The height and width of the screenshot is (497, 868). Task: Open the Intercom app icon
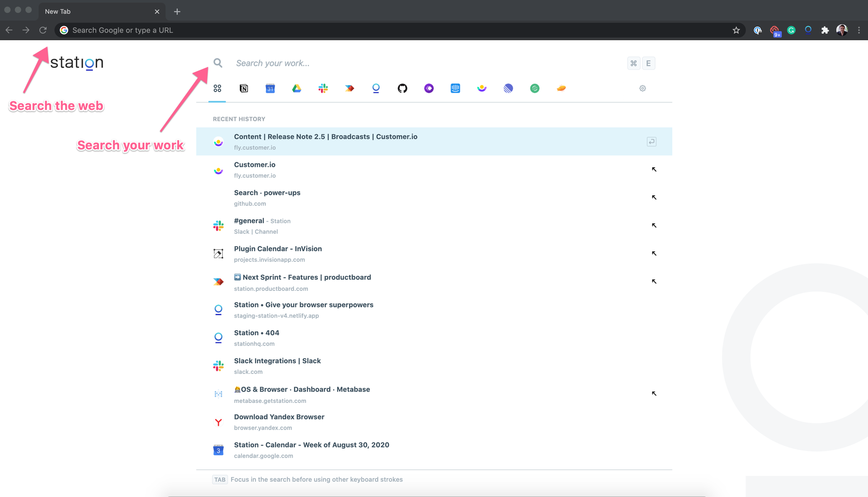point(455,88)
